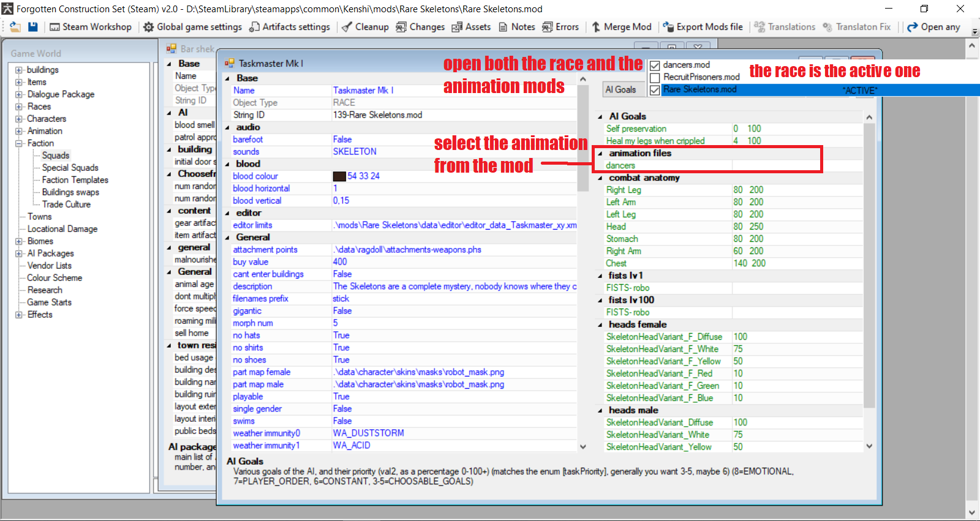This screenshot has width=980, height=521.
Task: Open the Notes page icon
Action: pyautogui.click(x=503, y=27)
